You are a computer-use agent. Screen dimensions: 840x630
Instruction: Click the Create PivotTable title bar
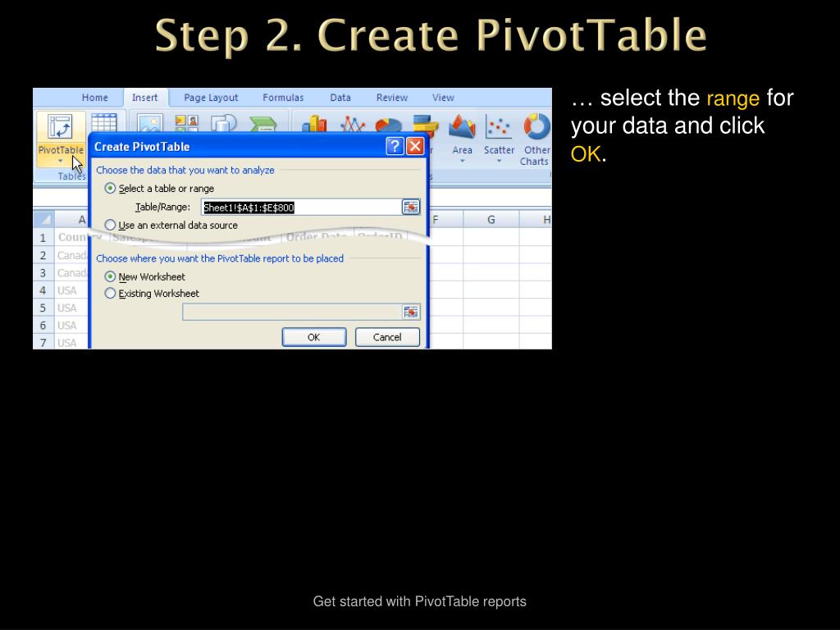click(239, 146)
